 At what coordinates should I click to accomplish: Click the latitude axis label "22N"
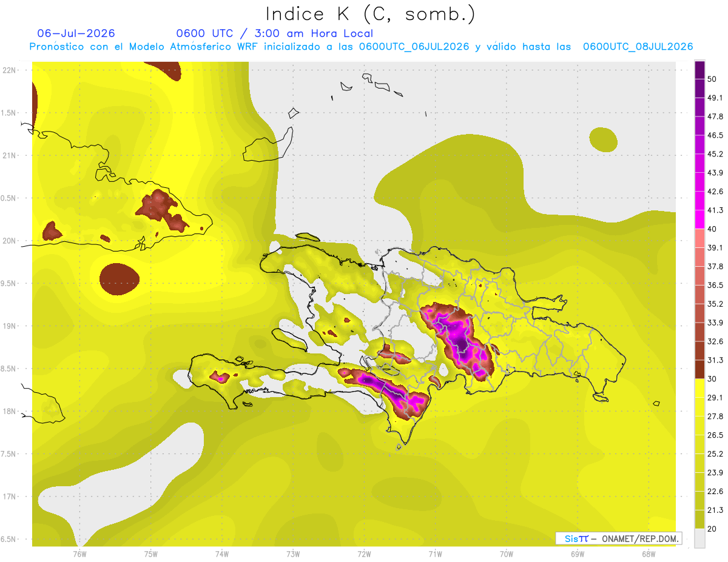pos(9,70)
